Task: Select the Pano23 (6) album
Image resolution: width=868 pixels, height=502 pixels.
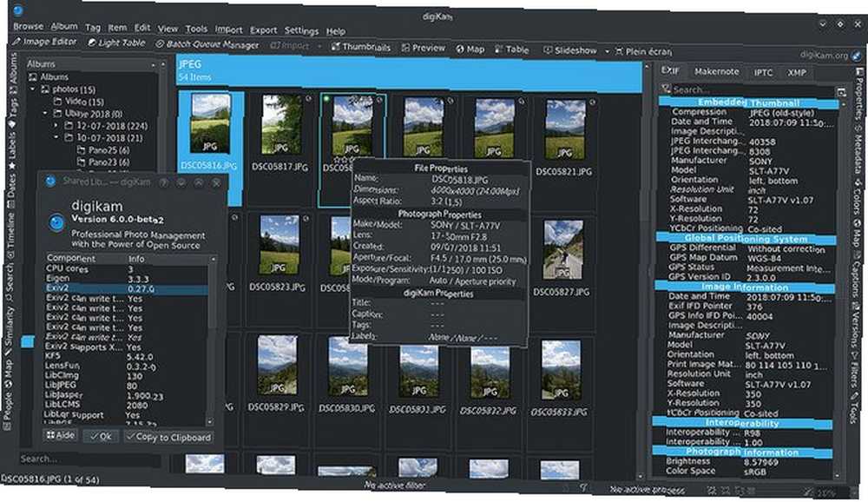Action: pos(103,162)
